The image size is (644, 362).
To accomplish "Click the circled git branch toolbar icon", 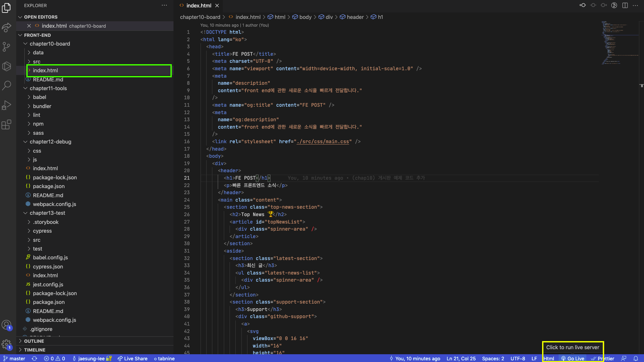I will tap(614, 5).
